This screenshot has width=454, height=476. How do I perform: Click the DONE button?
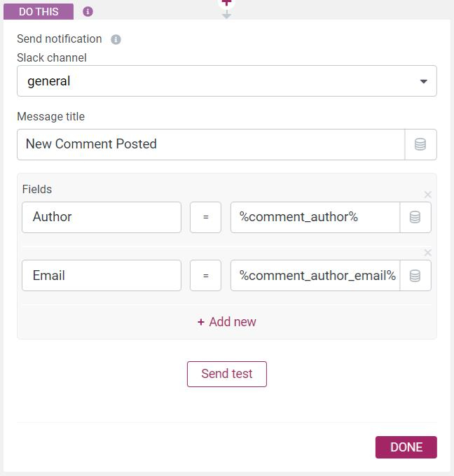(x=406, y=447)
